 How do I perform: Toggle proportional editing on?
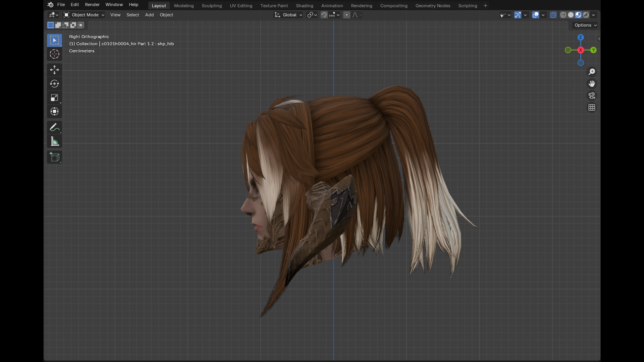pos(347,15)
